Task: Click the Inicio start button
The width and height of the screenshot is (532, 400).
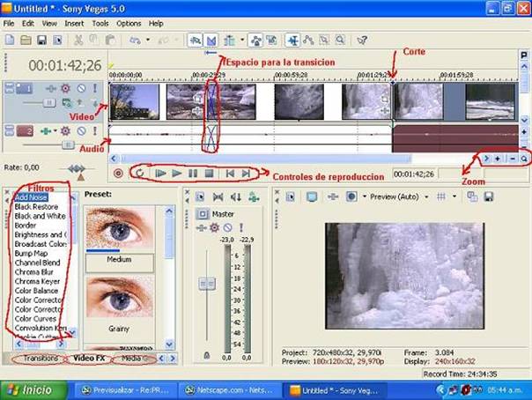Action: [33, 390]
